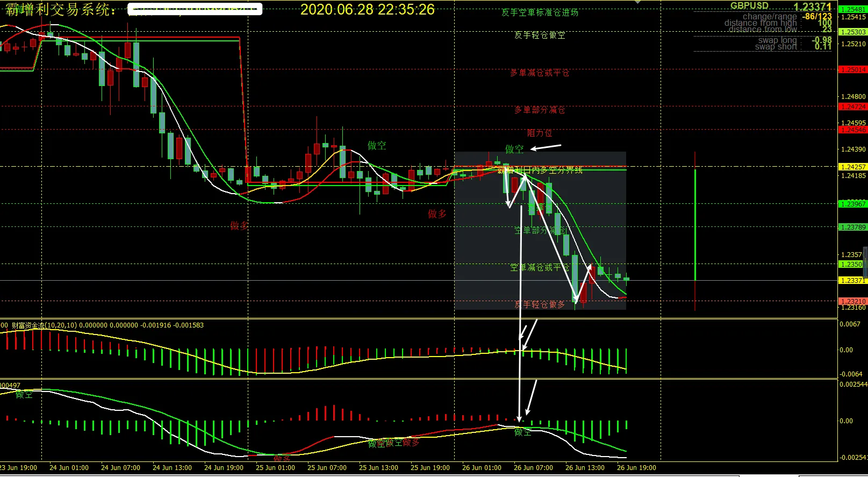The width and height of the screenshot is (868, 477).
Task: Click the 23 Jun 19:00 time label
Action: [x=18, y=468]
